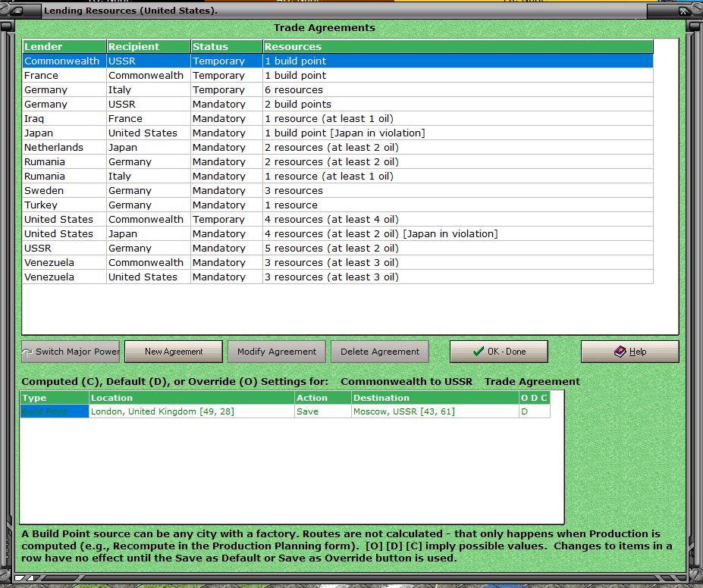The height and width of the screenshot is (588, 703).
Task: Click the Build Point type cell
Action: (x=55, y=411)
